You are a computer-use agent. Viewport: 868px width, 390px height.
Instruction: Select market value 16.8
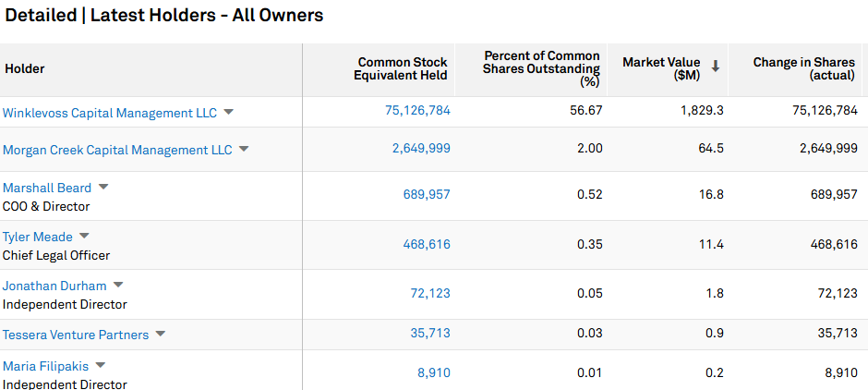click(x=711, y=194)
